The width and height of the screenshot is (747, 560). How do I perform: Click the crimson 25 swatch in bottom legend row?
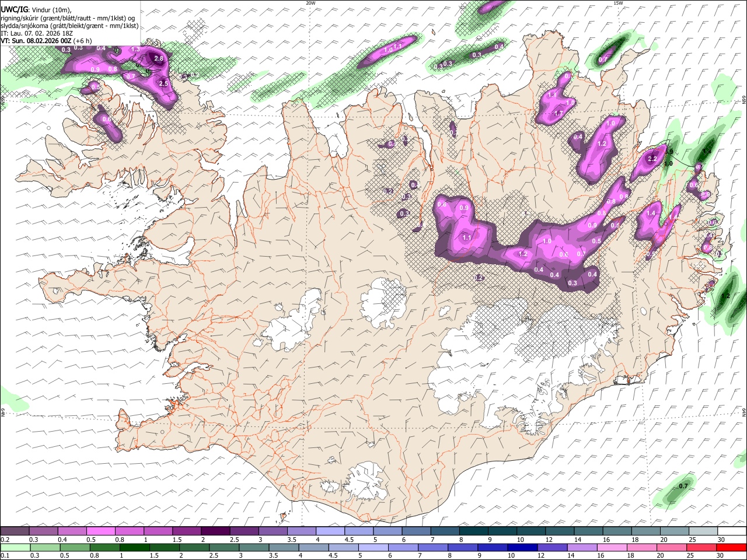(701, 548)
